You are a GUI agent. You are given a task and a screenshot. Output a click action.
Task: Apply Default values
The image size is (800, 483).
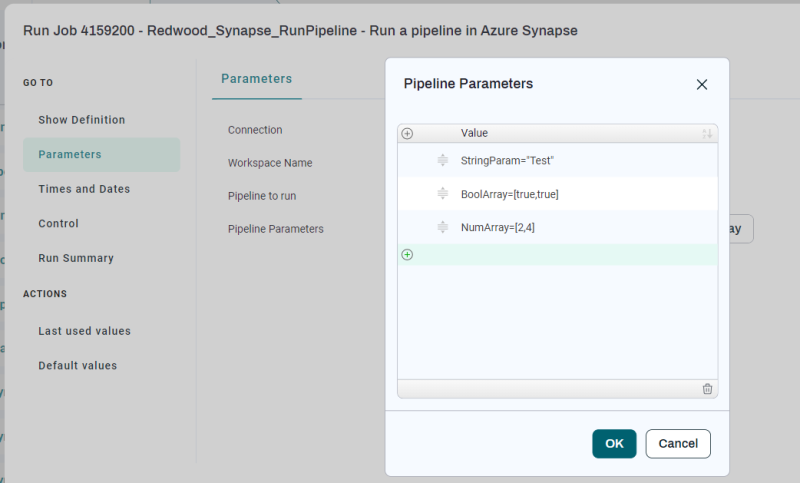(78, 366)
